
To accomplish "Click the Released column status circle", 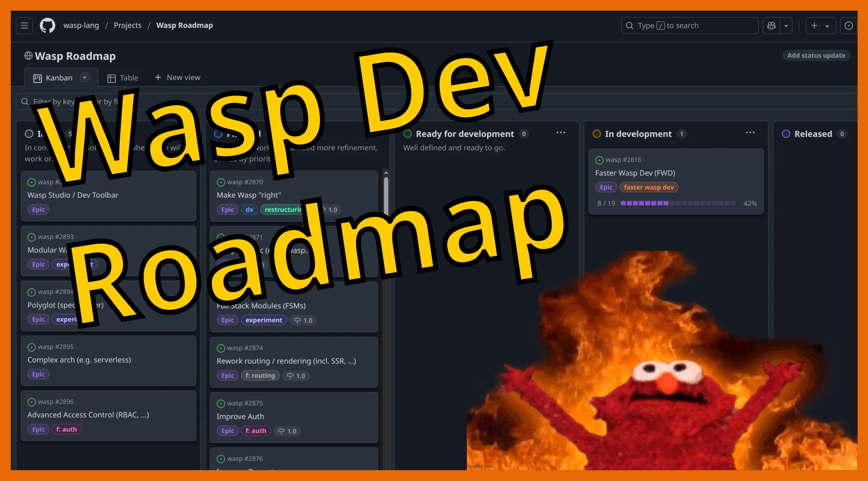I will pyautogui.click(x=786, y=134).
